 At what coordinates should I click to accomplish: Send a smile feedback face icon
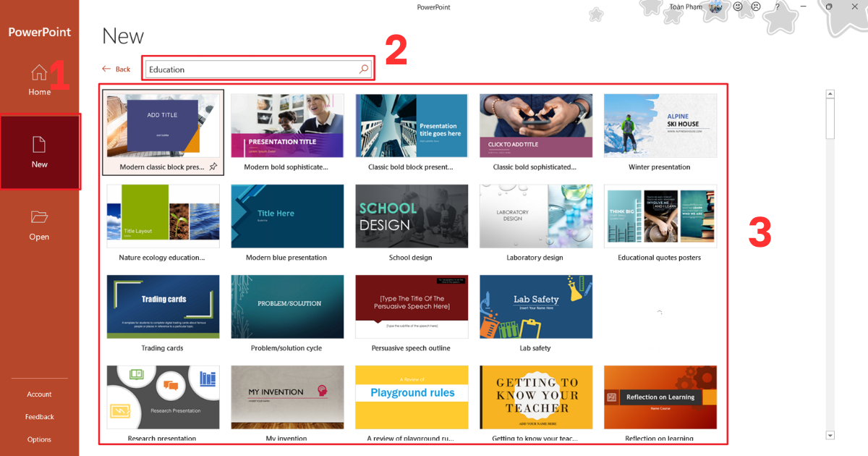coord(738,7)
